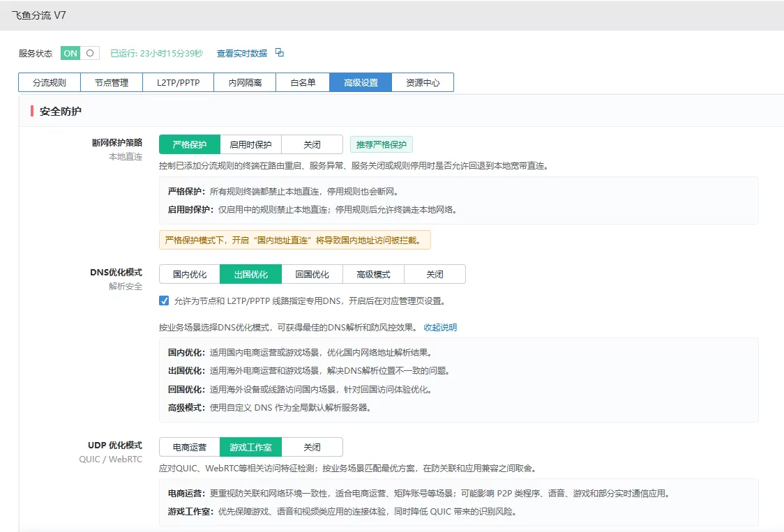Collapse DNS explanation via 收起说明

[x=440, y=327]
